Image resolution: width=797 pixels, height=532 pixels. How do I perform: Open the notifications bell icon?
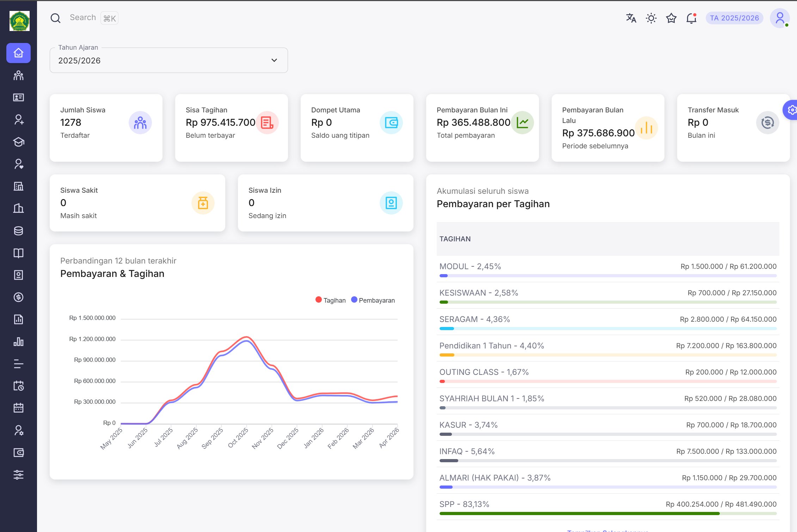click(691, 18)
